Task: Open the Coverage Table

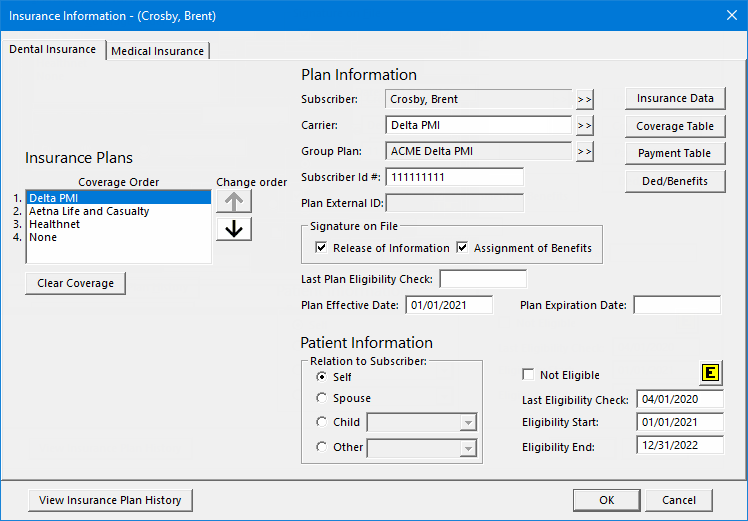Action: pyautogui.click(x=675, y=126)
